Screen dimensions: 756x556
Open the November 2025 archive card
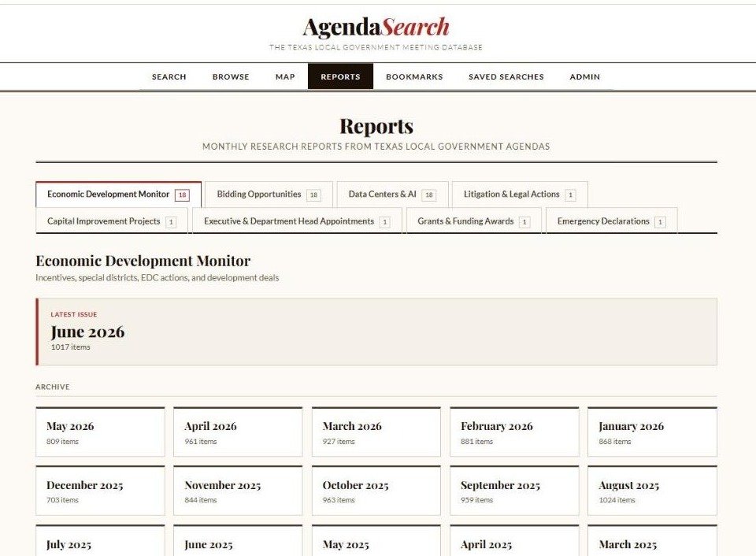(x=238, y=491)
